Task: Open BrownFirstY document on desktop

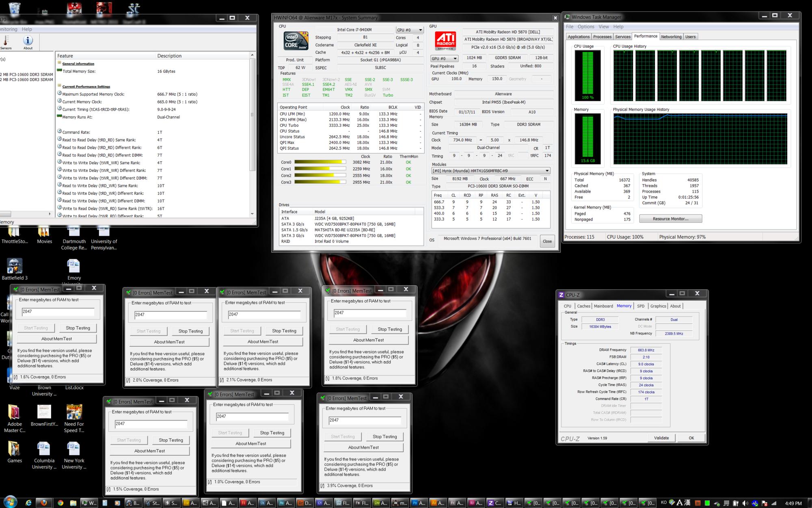Action: click(x=44, y=415)
